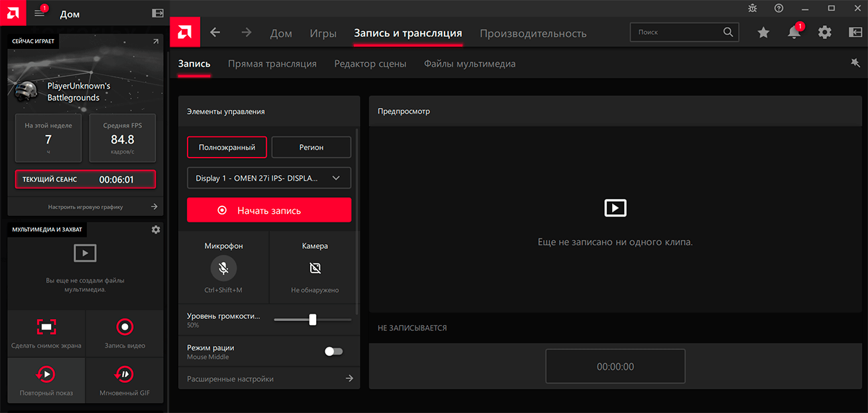Switch to the Прямая трансляция subtab

coord(272,64)
